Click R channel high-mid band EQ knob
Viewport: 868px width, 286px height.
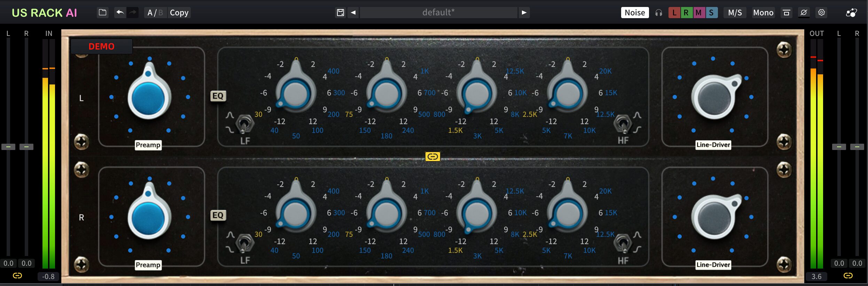point(477,213)
